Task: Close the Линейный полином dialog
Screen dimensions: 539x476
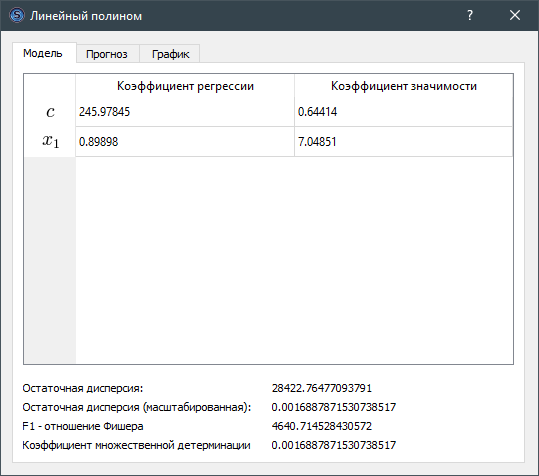Action: coord(515,15)
